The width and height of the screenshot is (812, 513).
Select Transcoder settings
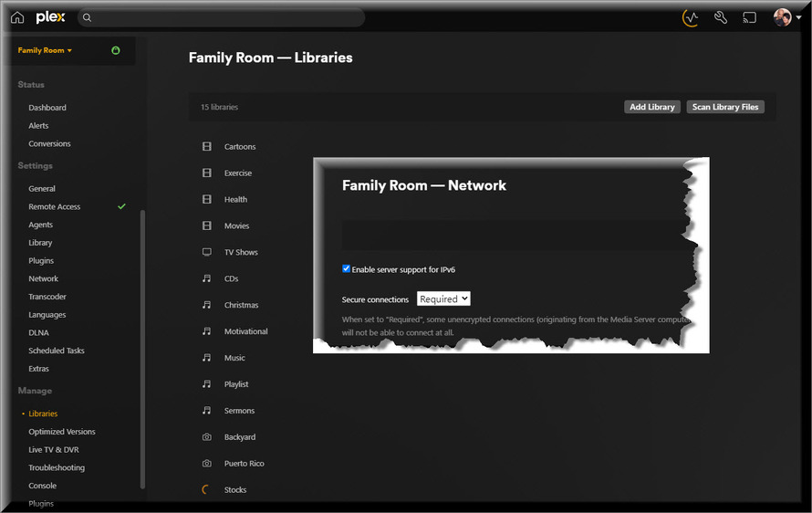(x=47, y=297)
